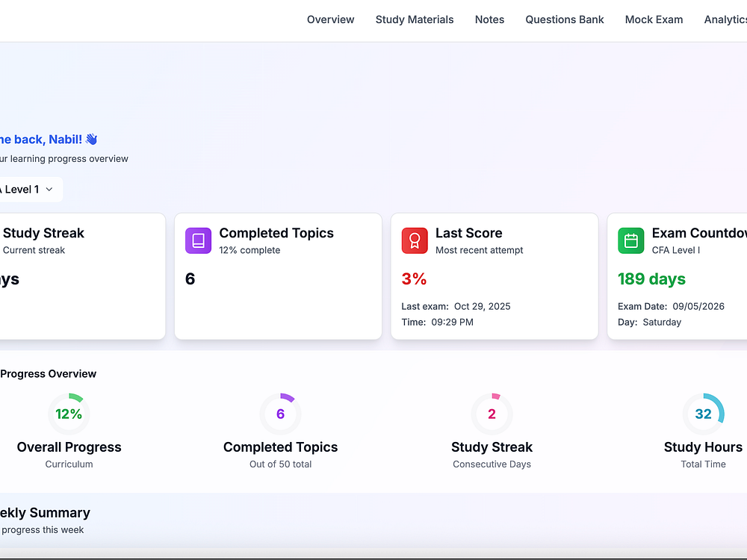Click the Last exam date Oct 29, 2025
The height and width of the screenshot is (560, 747).
pyautogui.click(x=482, y=306)
